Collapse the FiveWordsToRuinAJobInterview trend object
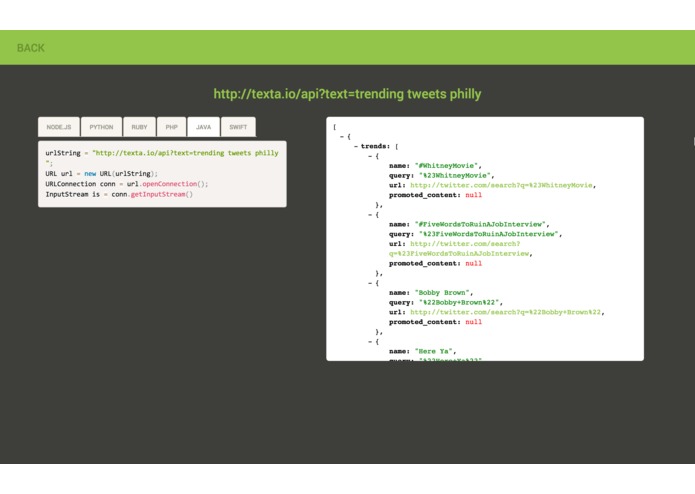 (370, 214)
